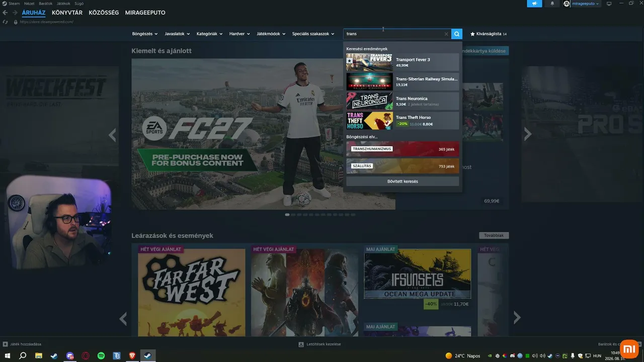
Task: Browse the TRANSZHUMANIZMUS tag with 365 games
Action: (403, 149)
